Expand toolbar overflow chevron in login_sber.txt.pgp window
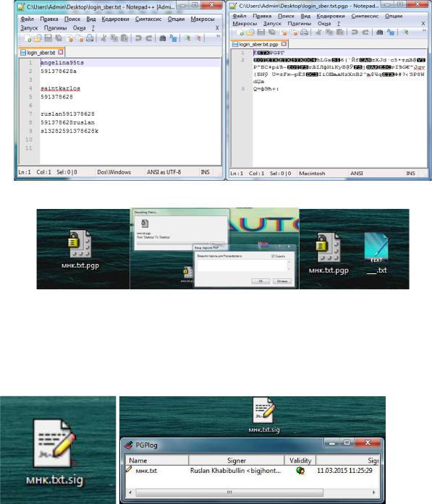432x504 pixels. click(424, 30)
